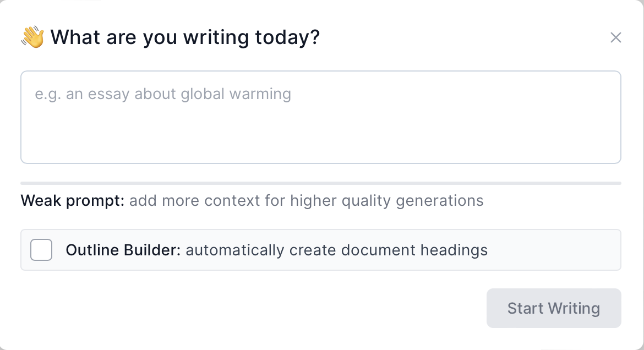This screenshot has height=350, width=644.
Task: Click the left end of the strength bar
Action: point(29,183)
